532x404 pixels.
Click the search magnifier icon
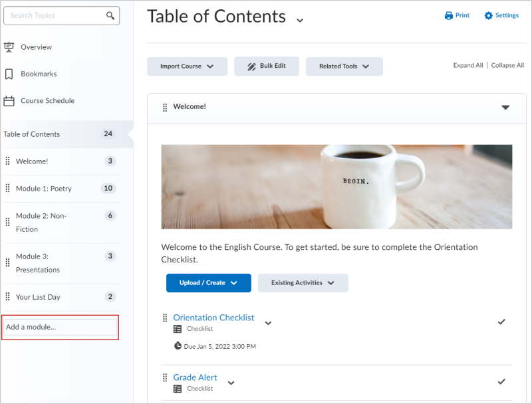(x=110, y=15)
